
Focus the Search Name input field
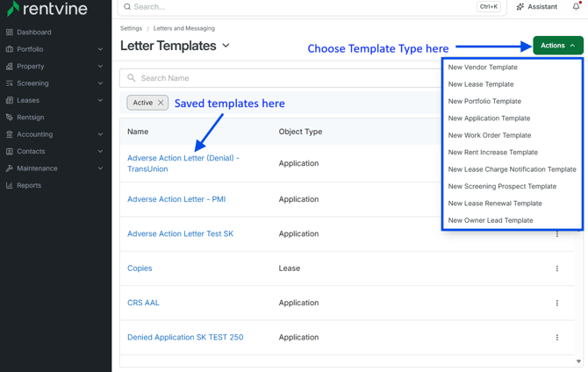[x=281, y=78]
